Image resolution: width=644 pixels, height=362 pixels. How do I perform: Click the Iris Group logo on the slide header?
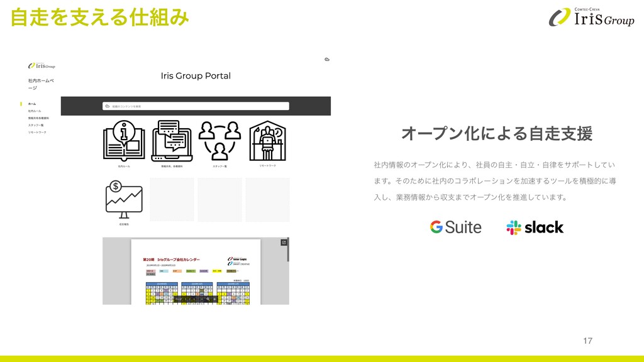[591, 17]
